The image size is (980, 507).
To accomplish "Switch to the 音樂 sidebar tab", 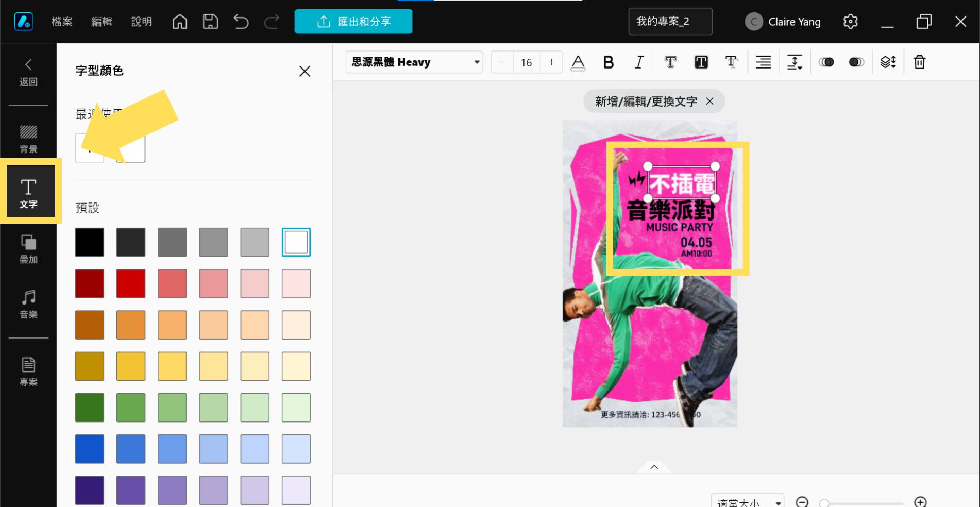I will point(28,304).
